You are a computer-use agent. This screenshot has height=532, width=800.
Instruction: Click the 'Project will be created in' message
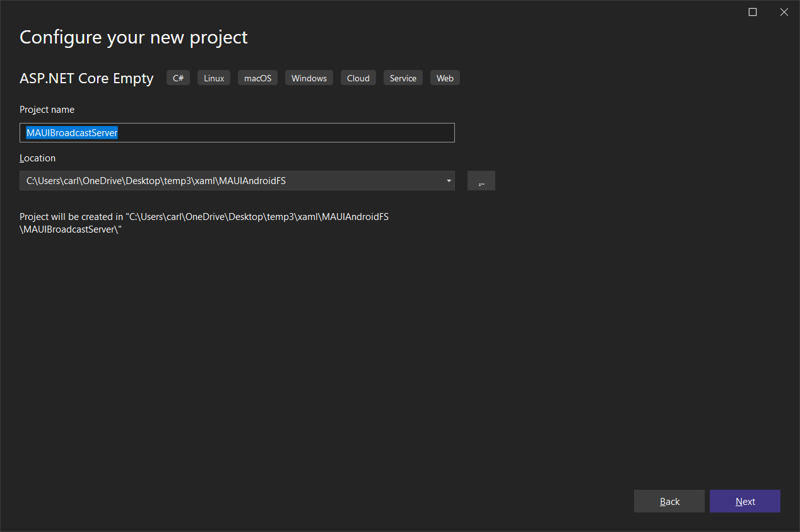coord(204,223)
